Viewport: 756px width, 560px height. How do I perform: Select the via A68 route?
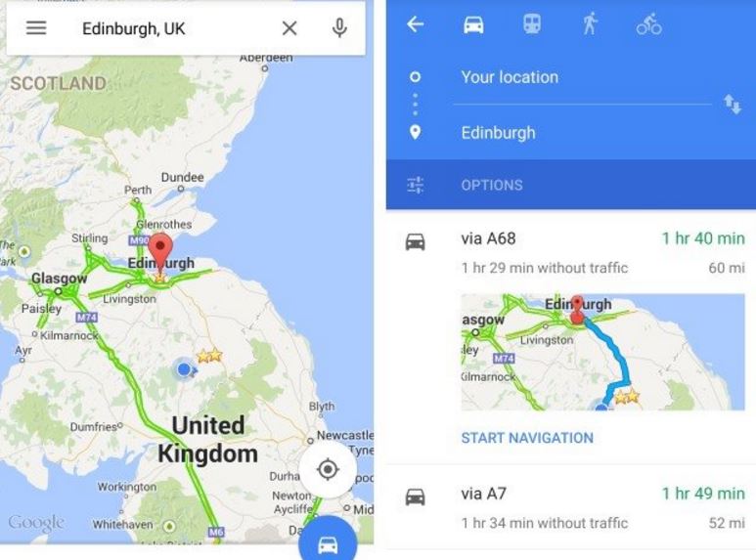571,253
